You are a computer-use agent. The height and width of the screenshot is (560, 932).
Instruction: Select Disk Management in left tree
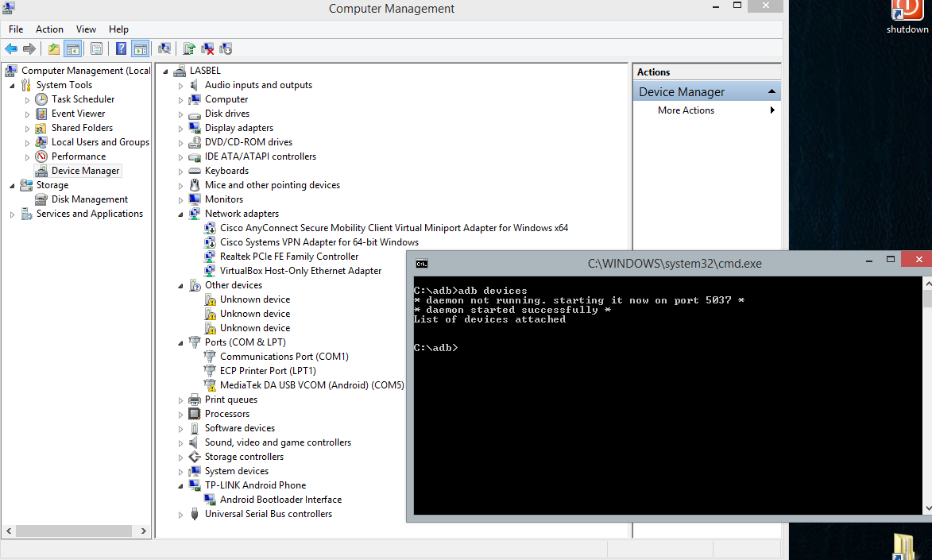(x=89, y=199)
